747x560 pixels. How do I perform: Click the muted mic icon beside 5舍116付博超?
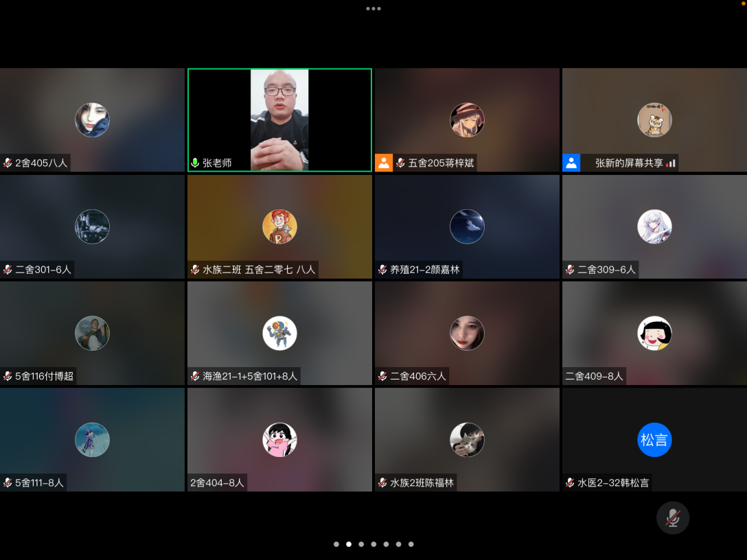coord(8,376)
